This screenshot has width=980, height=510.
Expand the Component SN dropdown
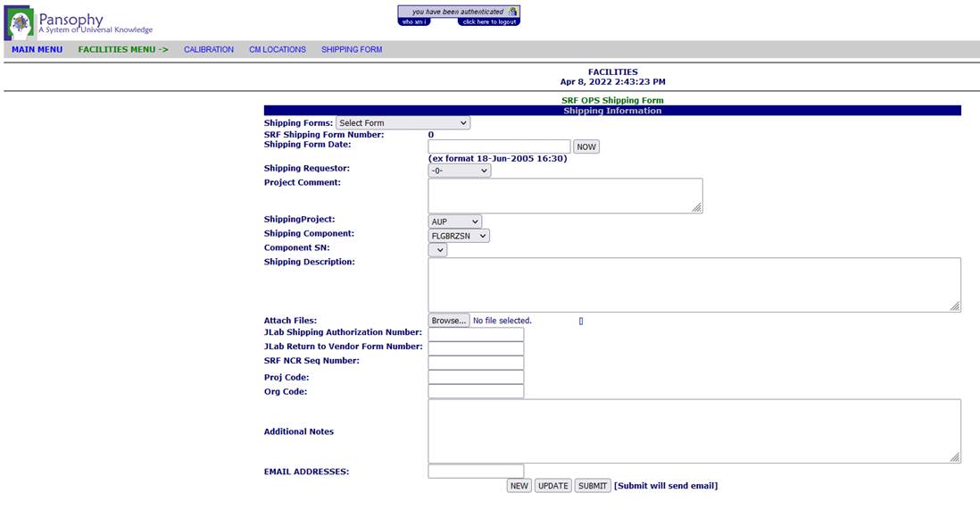pyautogui.click(x=437, y=250)
